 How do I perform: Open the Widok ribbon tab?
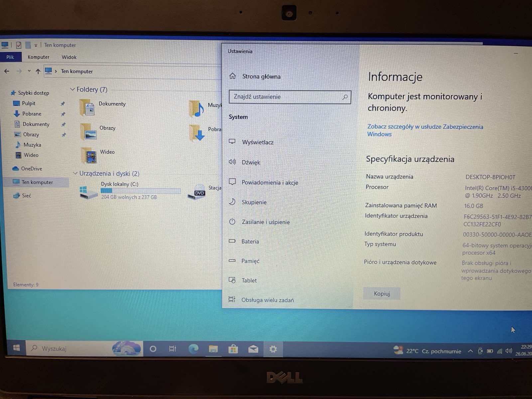tap(69, 57)
